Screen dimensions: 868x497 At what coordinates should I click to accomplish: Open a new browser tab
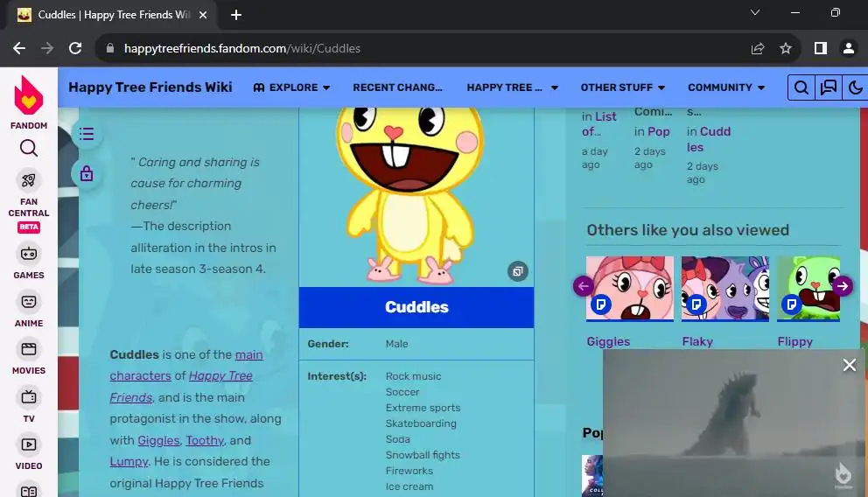click(x=236, y=15)
